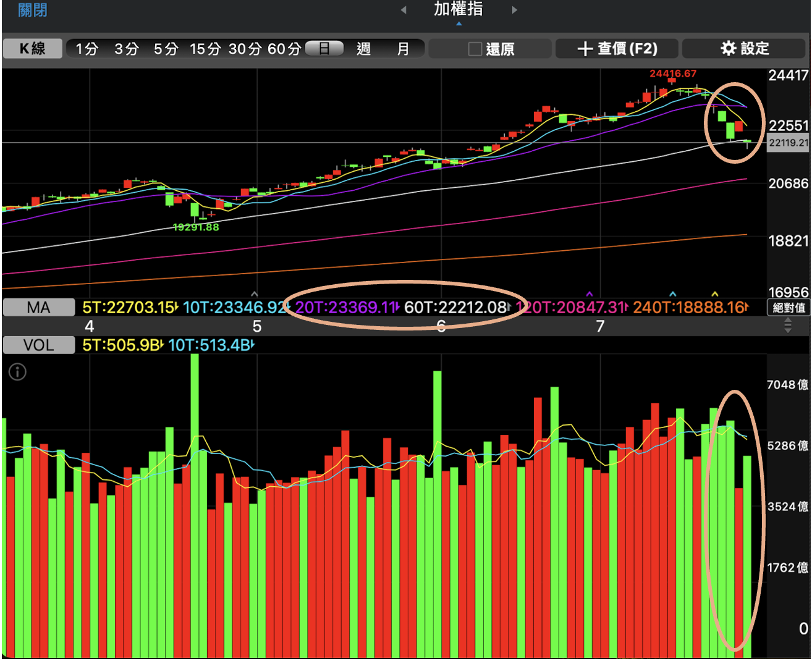Click the 絕對值 scale button
Screen dimensions: 812x661
[x=789, y=308]
